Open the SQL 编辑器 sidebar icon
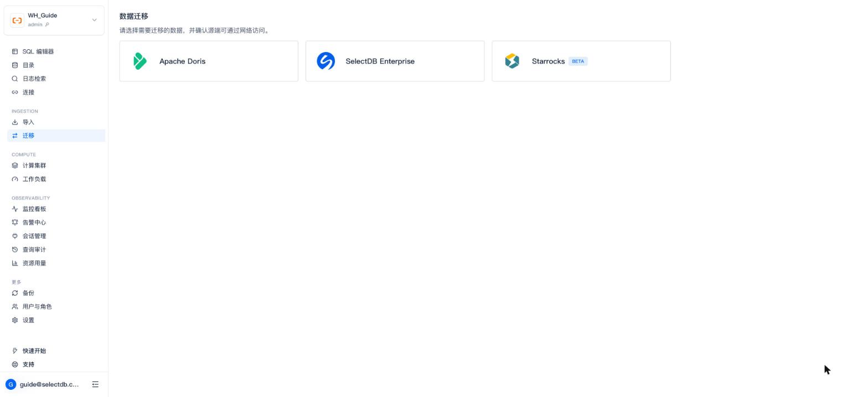Viewport: 868px width, 397px height. pos(15,51)
